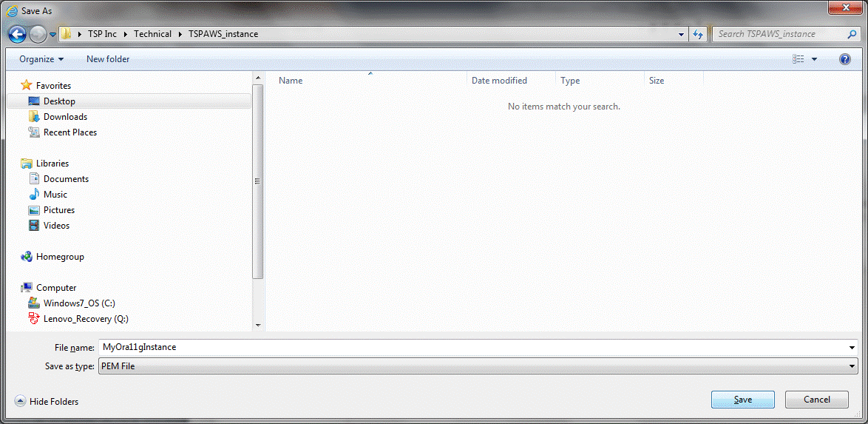Click the Forward navigation arrow
This screenshot has height=424, width=868.
pyautogui.click(x=38, y=34)
